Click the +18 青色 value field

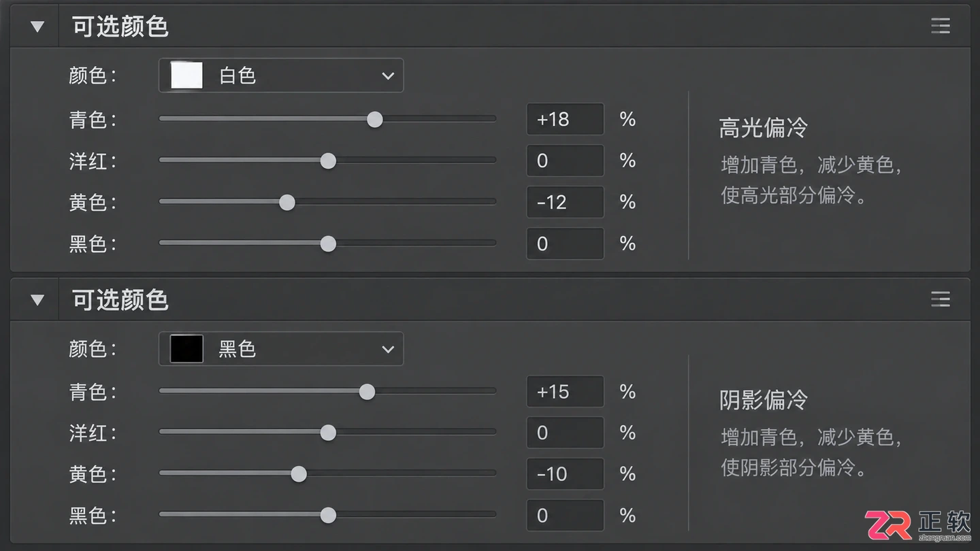tap(565, 120)
